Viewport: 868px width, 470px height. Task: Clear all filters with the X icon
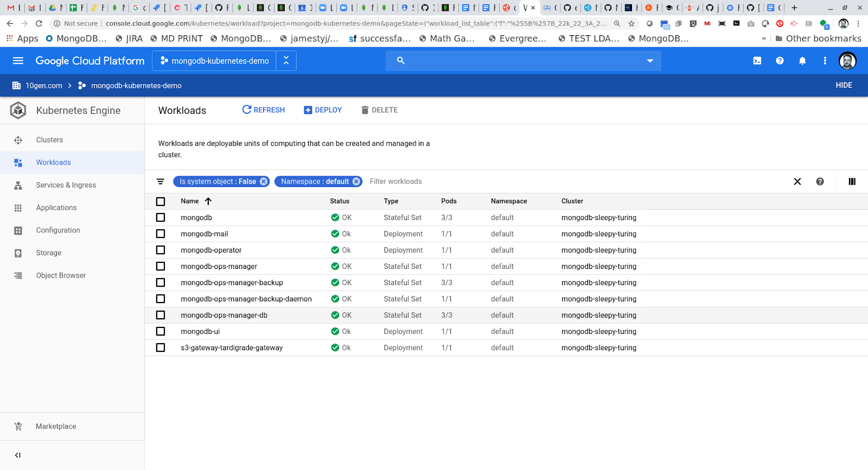click(x=797, y=182)
